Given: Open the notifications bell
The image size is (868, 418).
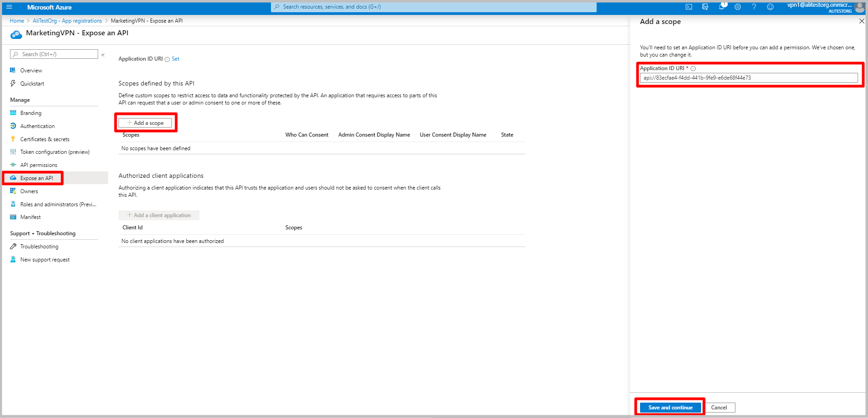Looking at the screenshot, I should (x=721, y=7).
